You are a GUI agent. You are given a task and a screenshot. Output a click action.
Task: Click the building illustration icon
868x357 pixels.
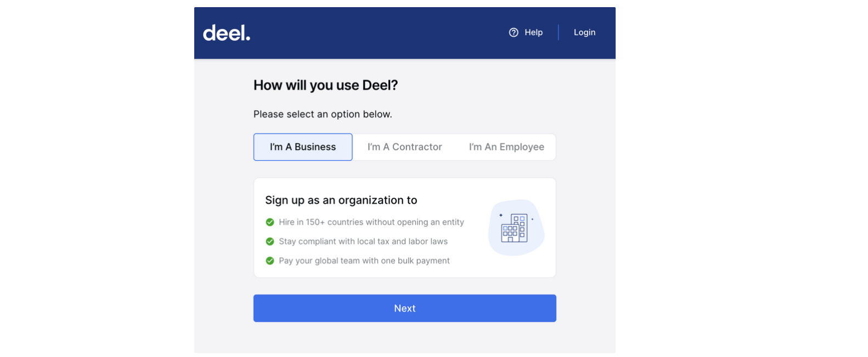pyautogui.click(x=515, y=227)
